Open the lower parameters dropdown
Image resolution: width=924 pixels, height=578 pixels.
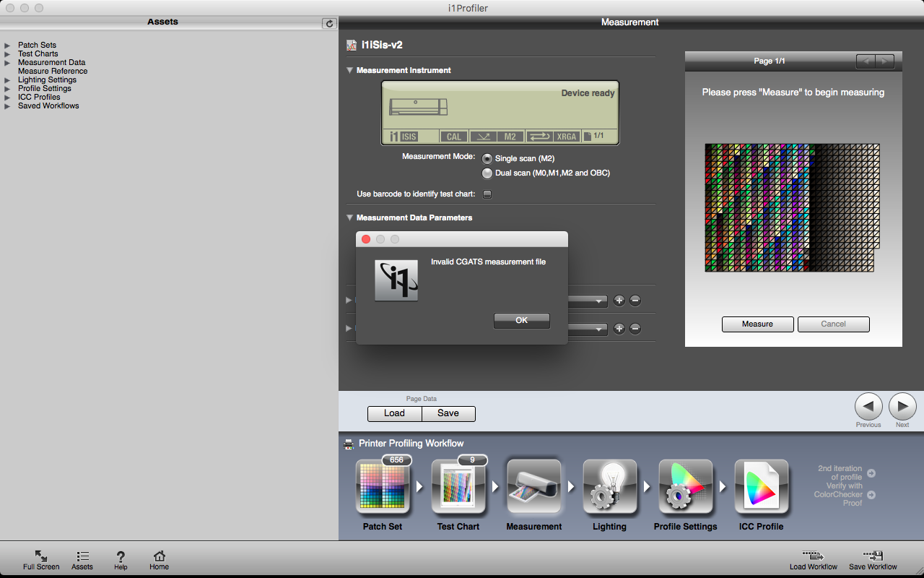588,329
